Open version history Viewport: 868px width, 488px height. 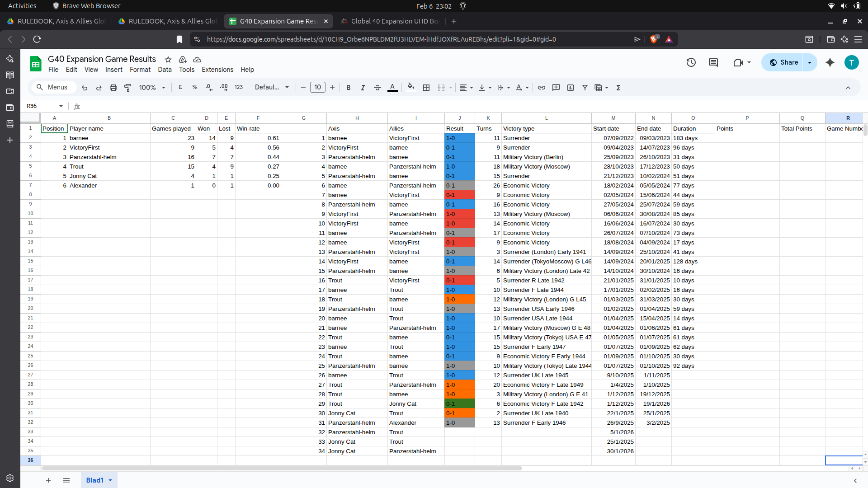coord(691,62)
